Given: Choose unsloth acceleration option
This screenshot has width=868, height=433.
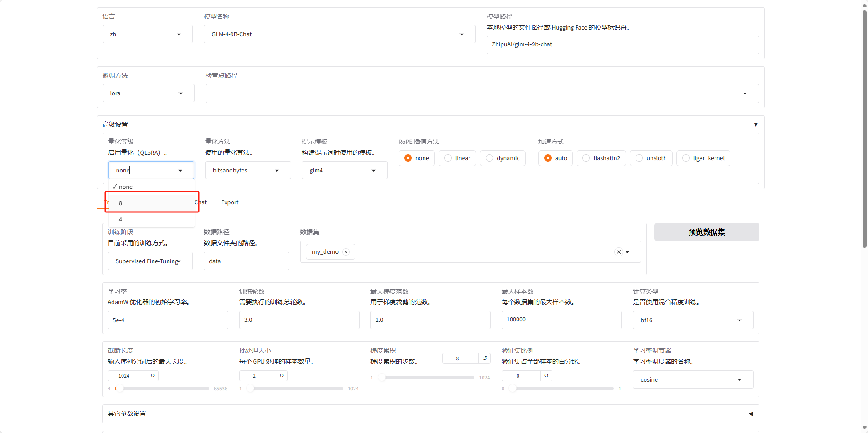Looking at the screenshot, I should point(651,158).
